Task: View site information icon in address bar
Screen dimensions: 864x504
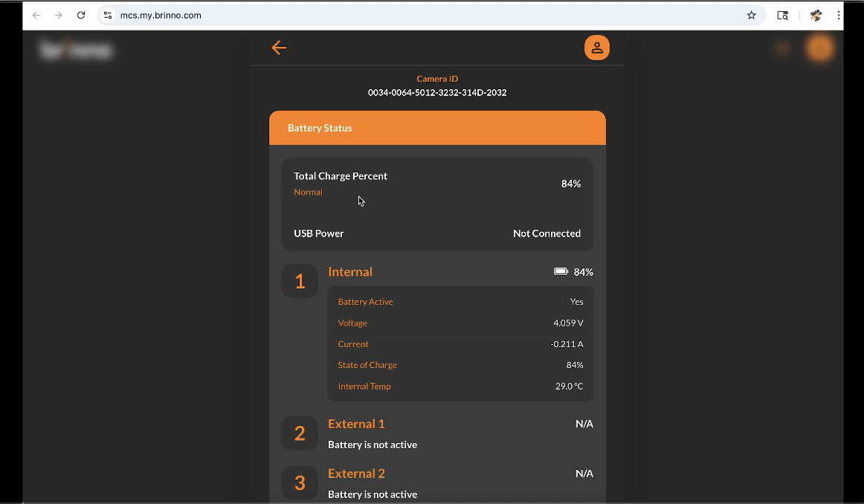Action: click(x=108, y=15)
